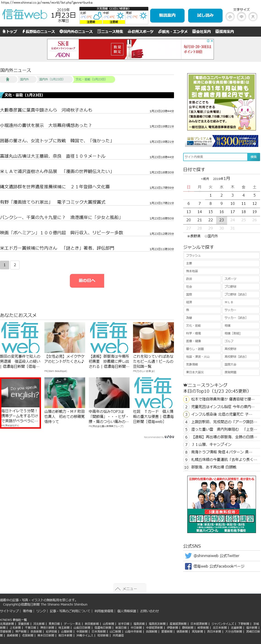This screenshot has width=261, height=644.
Task: Open the AdChoices info icon on banner
Action: click(x=208, y=41)
